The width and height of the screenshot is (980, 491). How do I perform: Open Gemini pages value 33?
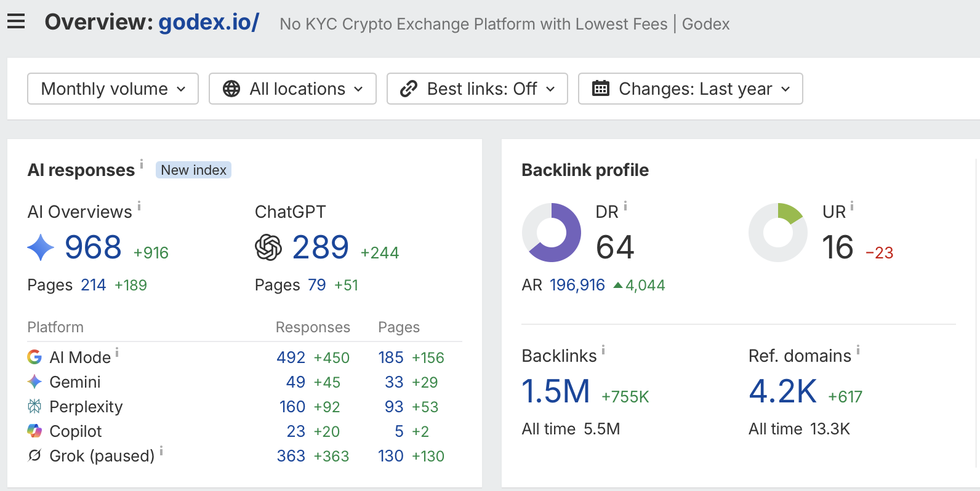tap(394, 382)
